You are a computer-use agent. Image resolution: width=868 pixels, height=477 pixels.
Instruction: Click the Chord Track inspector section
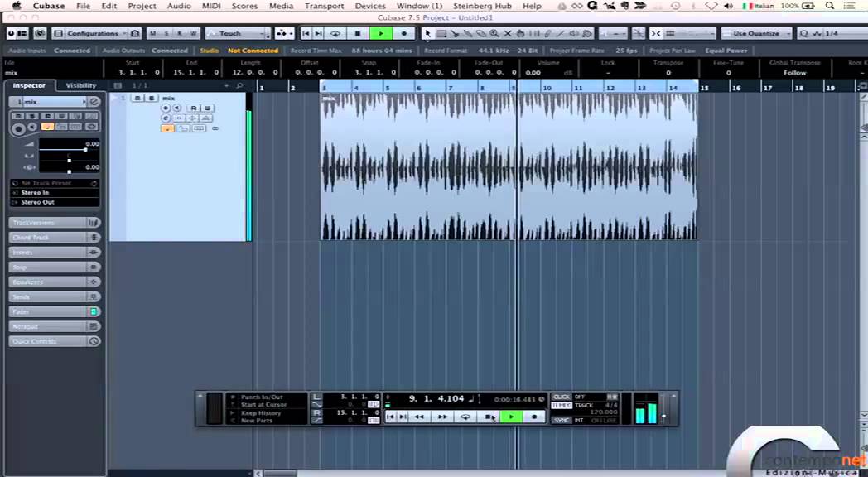(x=55, y=238)
